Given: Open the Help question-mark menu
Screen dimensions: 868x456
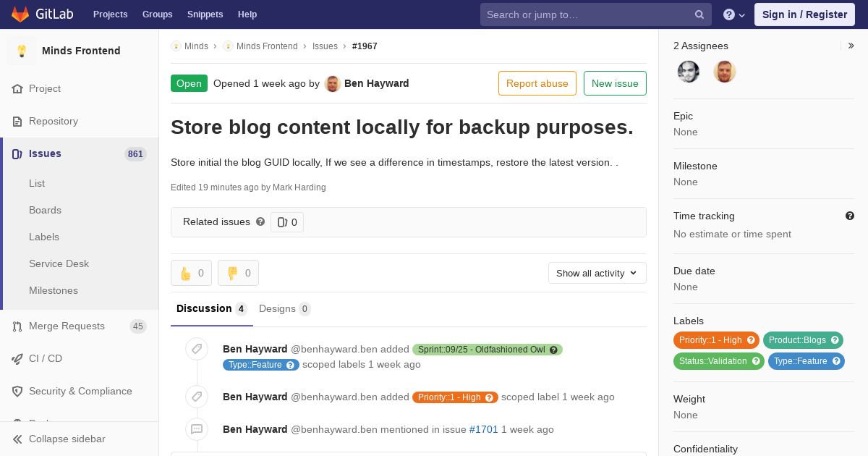Looking at the screenshot, I should click(x=734, y=14).
